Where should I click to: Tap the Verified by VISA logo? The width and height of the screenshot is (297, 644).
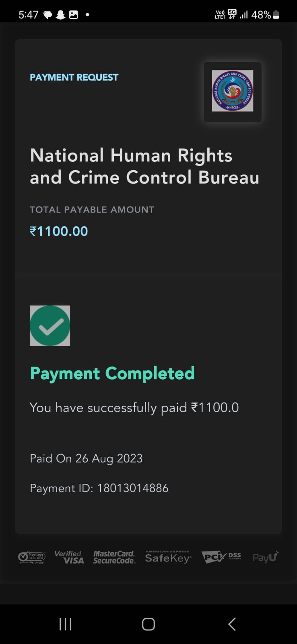69,557
